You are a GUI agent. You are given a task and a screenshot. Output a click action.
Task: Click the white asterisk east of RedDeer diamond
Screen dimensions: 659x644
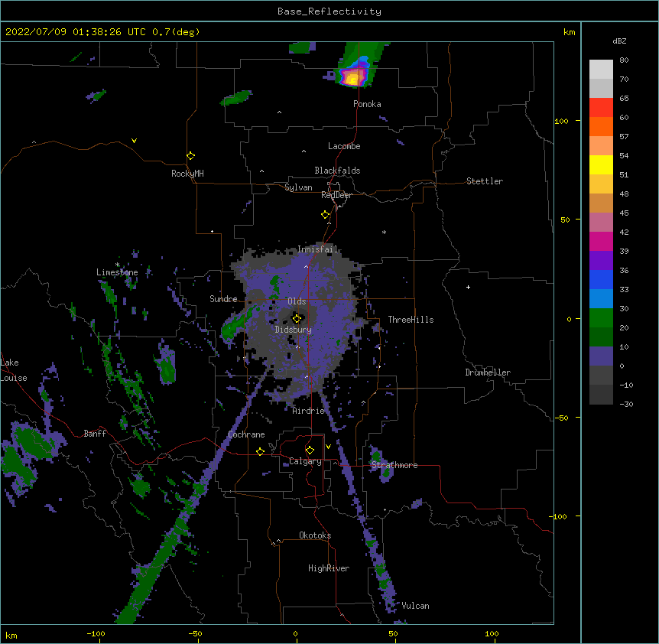point(384,232)
